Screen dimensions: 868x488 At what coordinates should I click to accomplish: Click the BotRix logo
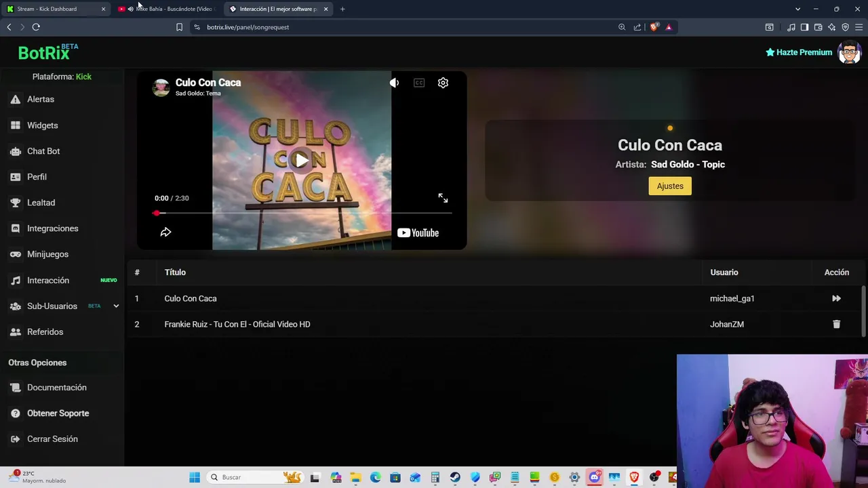48,52
